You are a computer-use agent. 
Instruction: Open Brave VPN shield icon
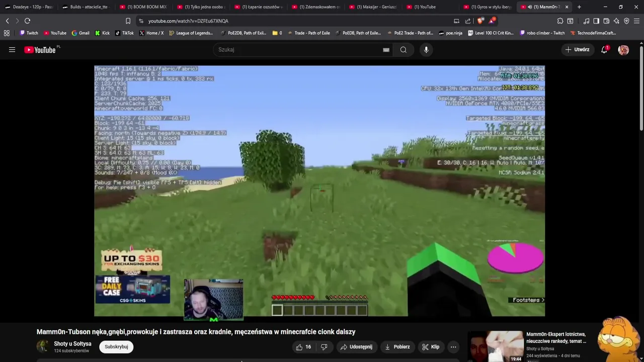[x=626, y=21]
